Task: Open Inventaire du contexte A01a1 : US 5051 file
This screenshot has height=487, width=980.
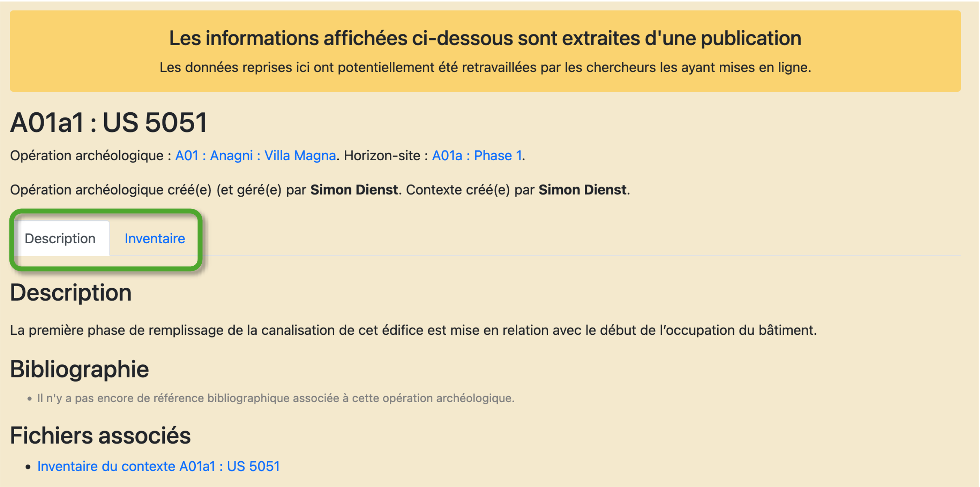Action: pos(158,466)
